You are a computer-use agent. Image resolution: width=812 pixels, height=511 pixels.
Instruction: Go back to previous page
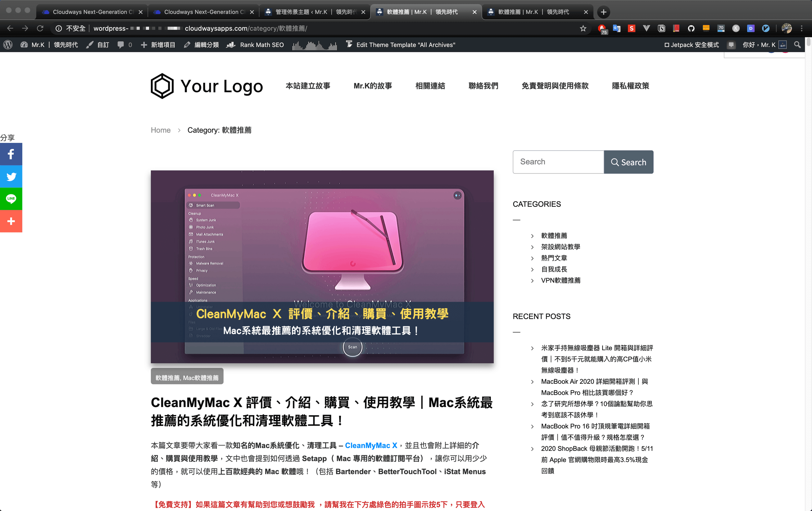10,28
